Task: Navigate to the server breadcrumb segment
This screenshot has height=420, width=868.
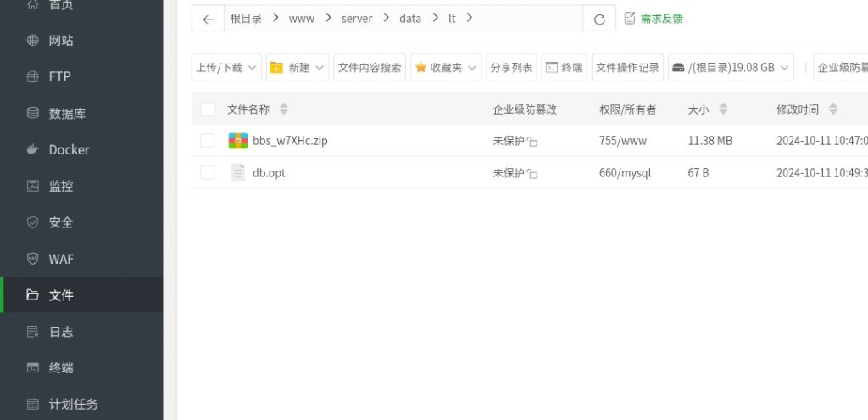Action: point(357,19)
